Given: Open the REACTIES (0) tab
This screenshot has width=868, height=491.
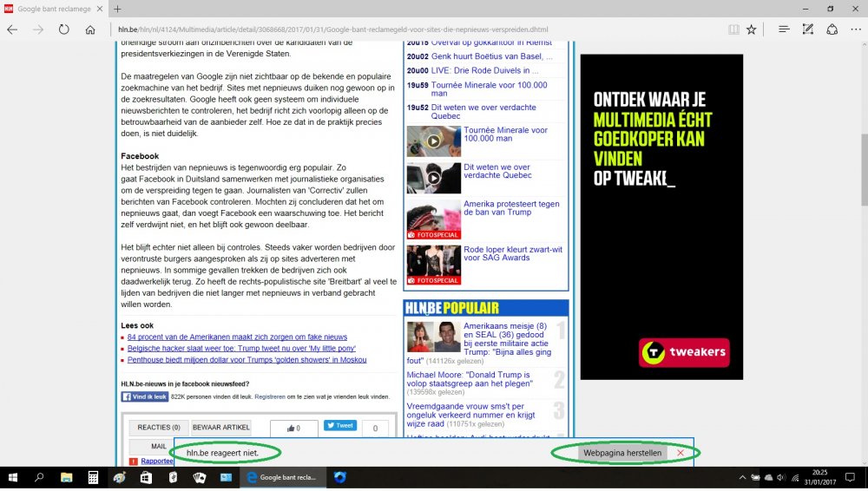Looking at the screenshot, I should [x=159, y=428].
